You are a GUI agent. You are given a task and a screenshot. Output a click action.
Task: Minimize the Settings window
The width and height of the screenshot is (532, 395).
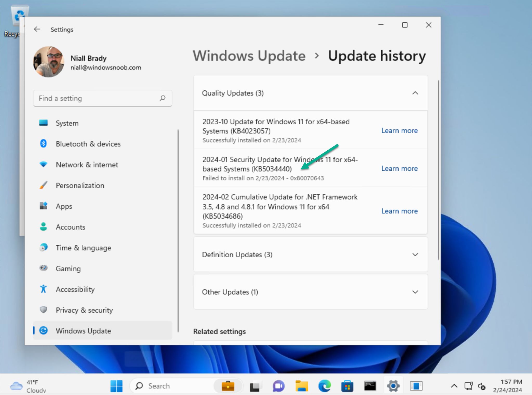click(381, 25)
